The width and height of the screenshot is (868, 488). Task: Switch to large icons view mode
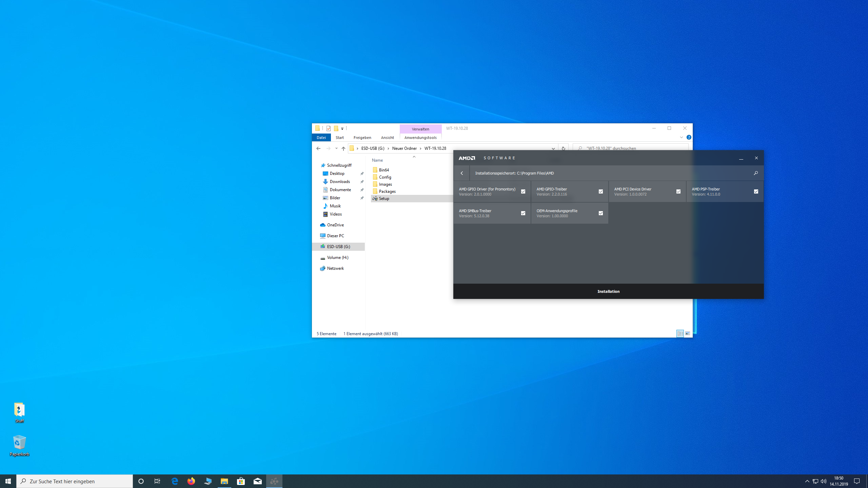click(x=688, y=333)
